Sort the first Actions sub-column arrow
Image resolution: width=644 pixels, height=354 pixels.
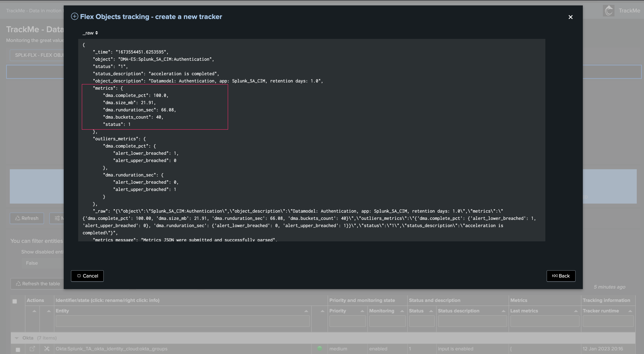pyautogui.click(x=34, y=311)
